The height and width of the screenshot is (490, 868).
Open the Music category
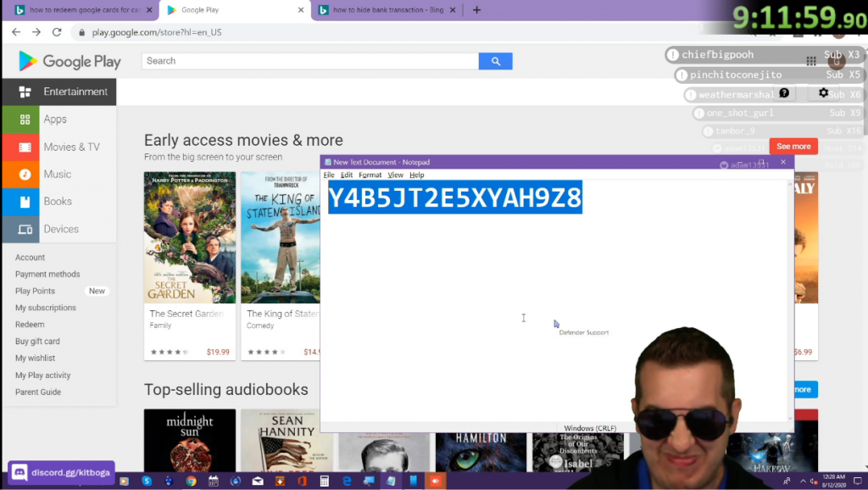(x=59, y=174)
